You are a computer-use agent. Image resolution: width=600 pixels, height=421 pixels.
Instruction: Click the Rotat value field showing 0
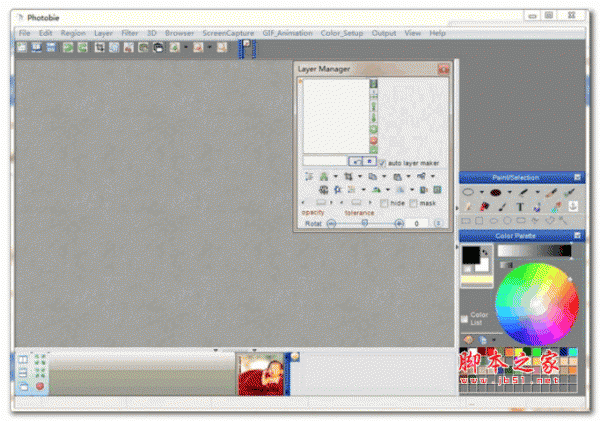[x=416, y=224]
